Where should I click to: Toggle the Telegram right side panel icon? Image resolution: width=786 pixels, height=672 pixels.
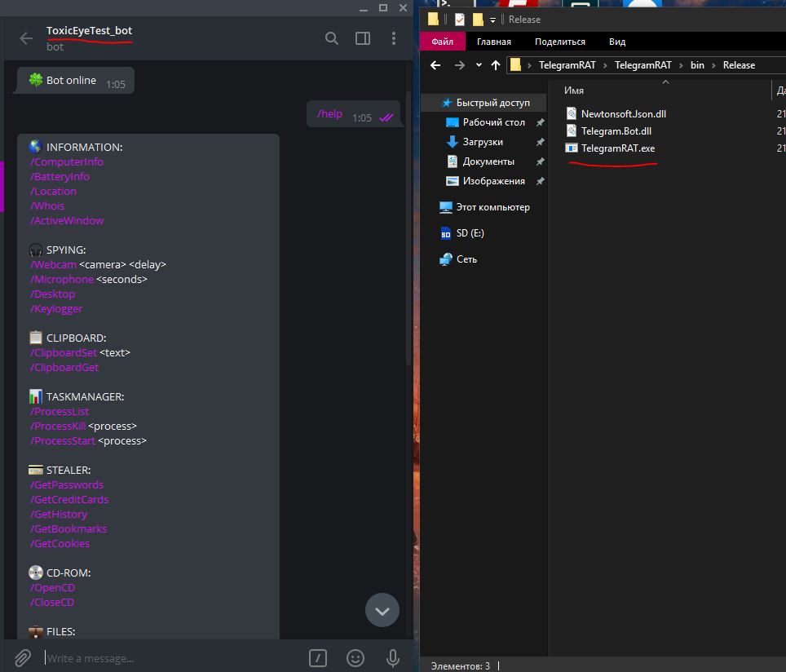(362, 38)
